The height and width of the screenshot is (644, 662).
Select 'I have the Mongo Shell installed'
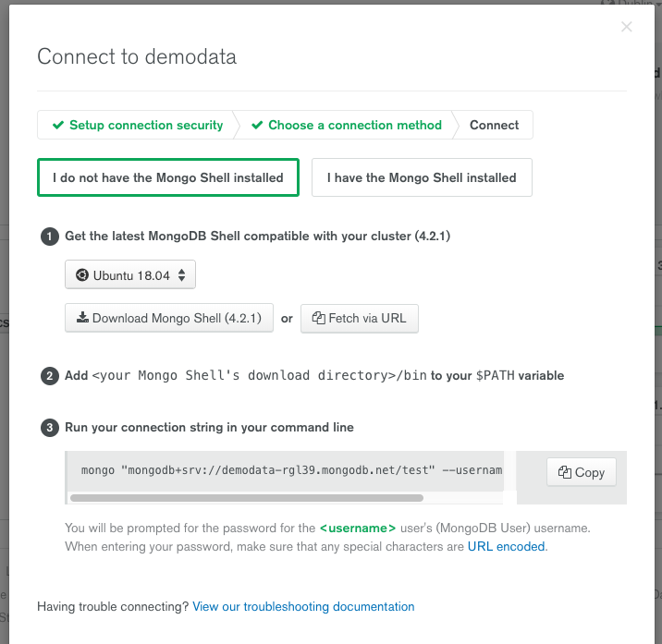click(x=422, y=177)
